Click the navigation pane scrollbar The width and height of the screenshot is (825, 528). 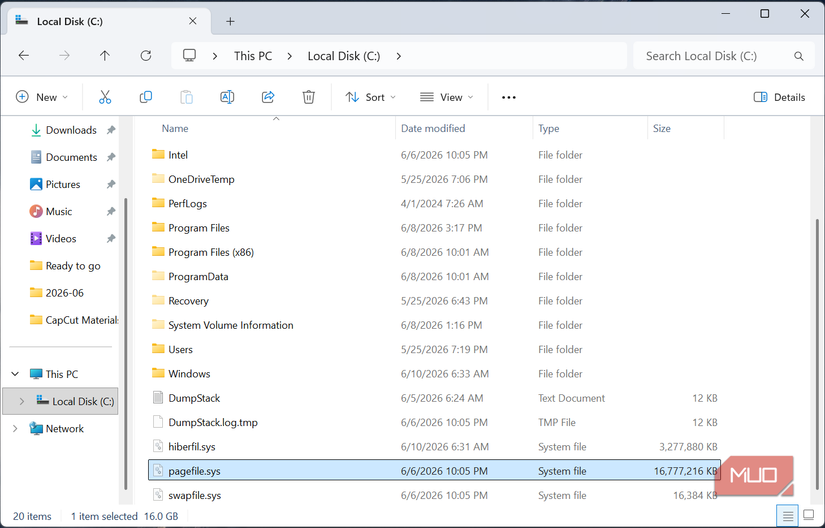tap(125, 343)
